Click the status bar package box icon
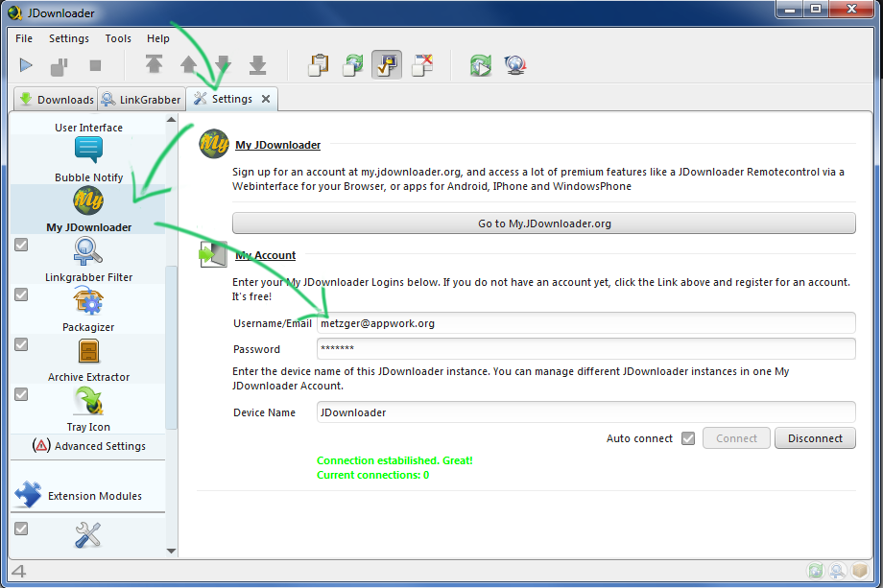883x588 pixels. tap(859, 571)
